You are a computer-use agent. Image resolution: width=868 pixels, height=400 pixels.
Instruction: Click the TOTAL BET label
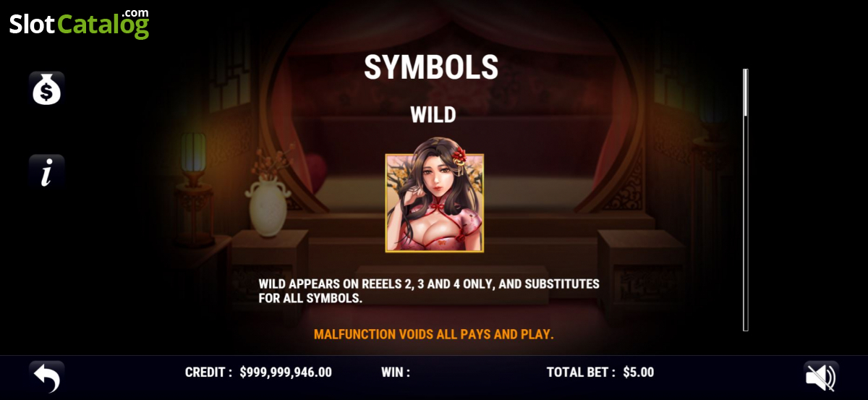(x=581, y=373)
